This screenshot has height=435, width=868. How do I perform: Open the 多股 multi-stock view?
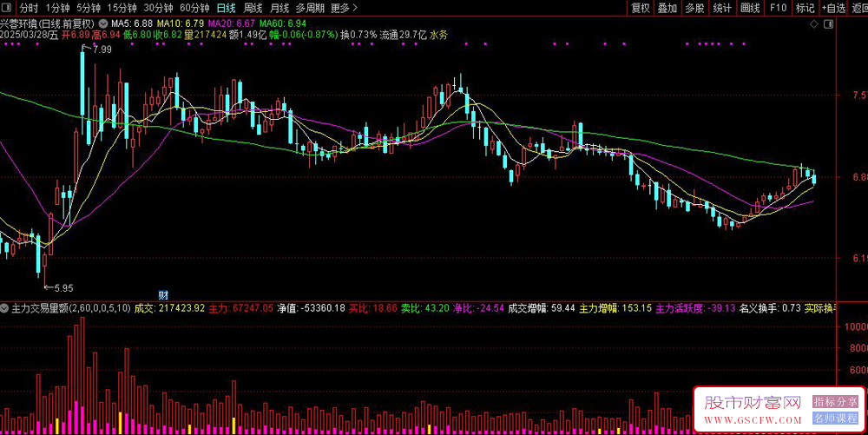click(x=694, y=8)
